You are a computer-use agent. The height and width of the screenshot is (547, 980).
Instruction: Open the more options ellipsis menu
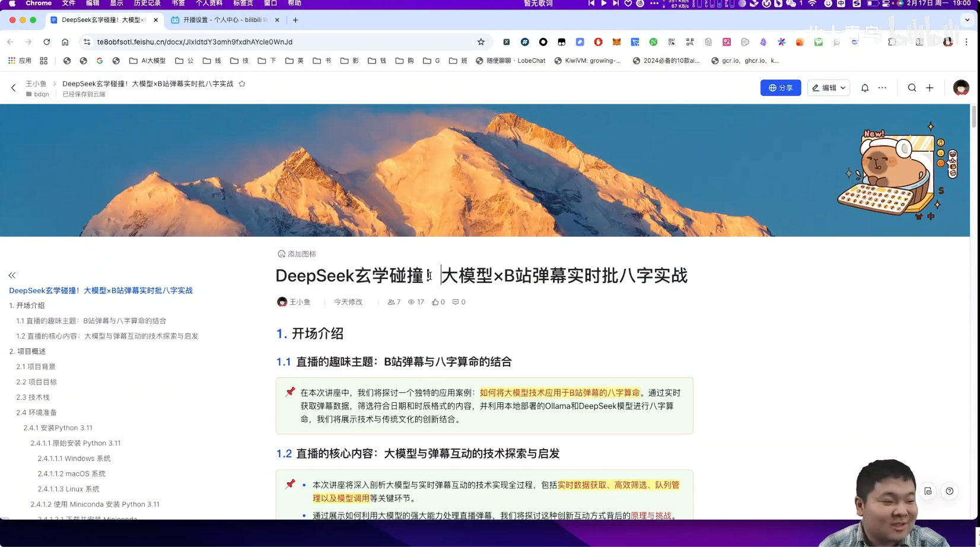coord(882,88)
